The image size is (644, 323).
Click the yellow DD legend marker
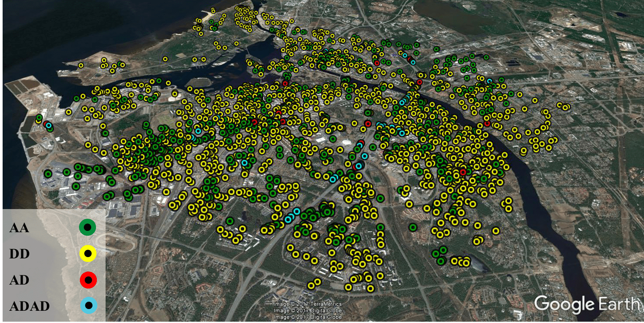[x=88, y=254]
